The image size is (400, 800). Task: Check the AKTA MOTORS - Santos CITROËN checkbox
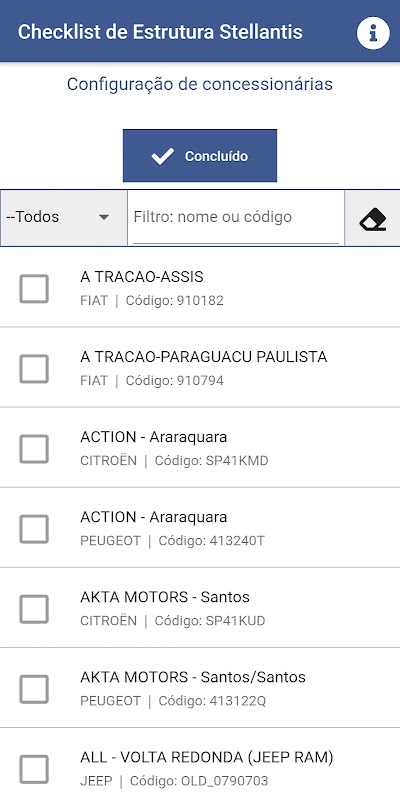pos(34,609)
